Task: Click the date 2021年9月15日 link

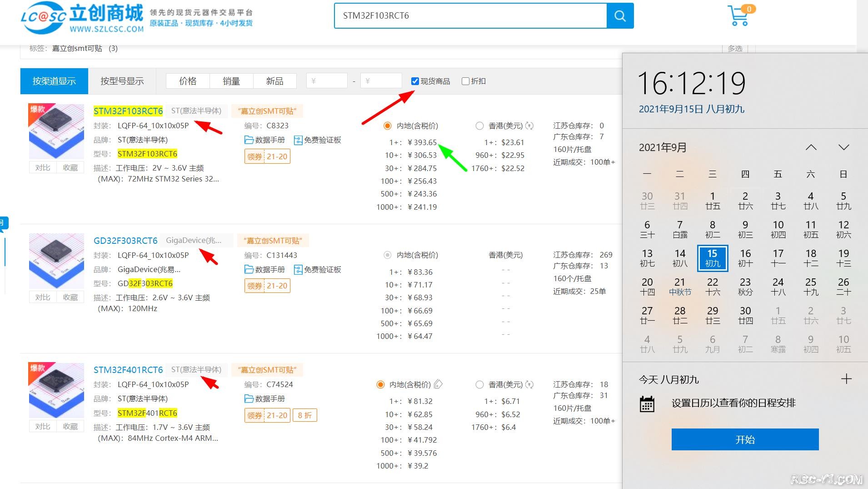Action: pos(692,109)
